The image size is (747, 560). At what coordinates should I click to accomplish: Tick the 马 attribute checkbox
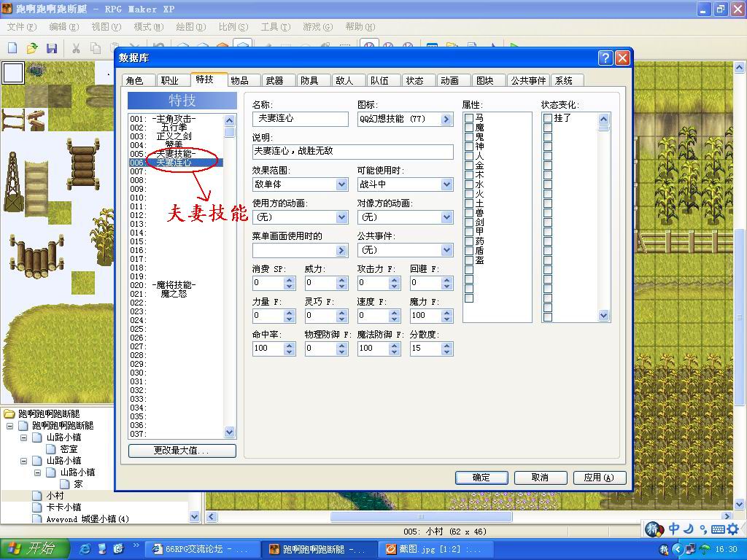click(x=469, y=117)
